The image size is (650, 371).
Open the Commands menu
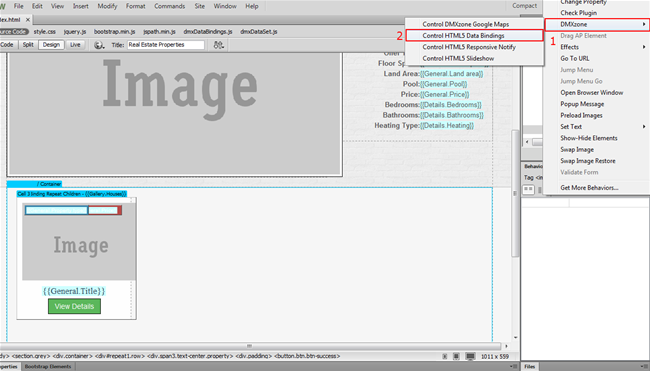click(170, 6)
